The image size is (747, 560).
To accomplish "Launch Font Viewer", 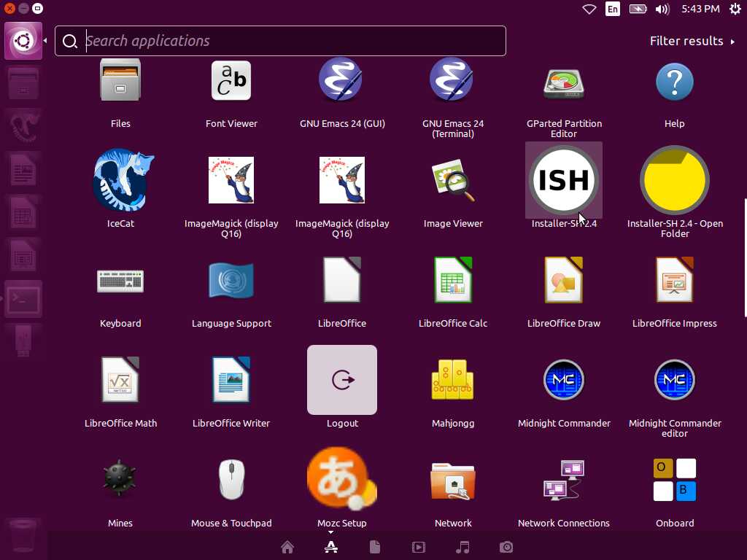I will click(231, 81).
